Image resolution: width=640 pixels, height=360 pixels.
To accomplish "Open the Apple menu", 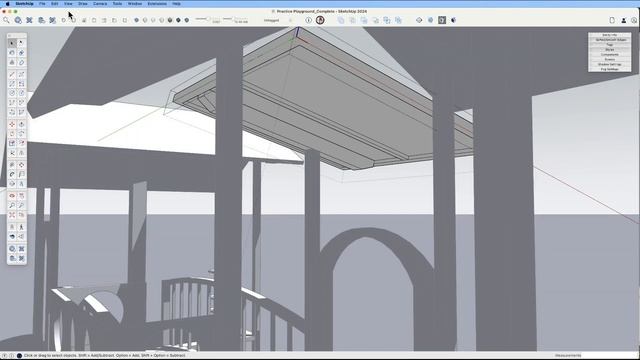I will click(7, 4).
